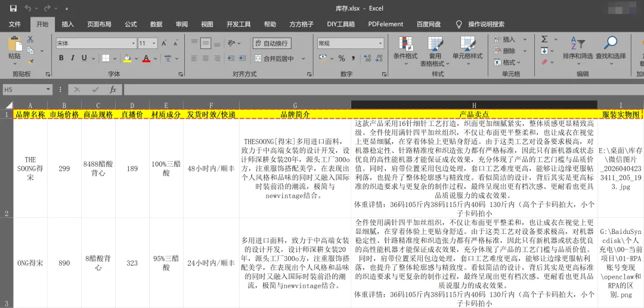
Task: Align text to bottom of cell
Action: pyautogui.click(x=217, y=43)
